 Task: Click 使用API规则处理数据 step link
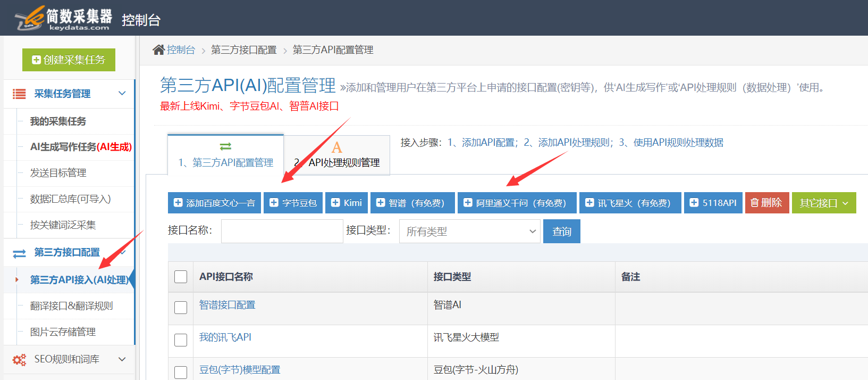[678, 143]
